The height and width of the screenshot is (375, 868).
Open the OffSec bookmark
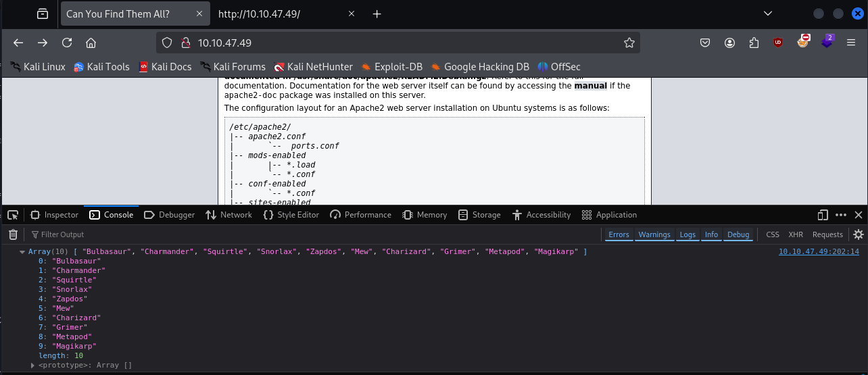[559, 66]
